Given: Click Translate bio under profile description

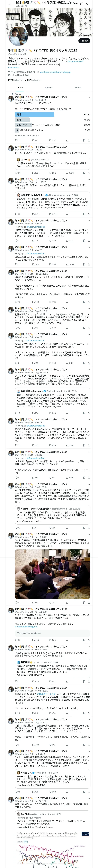Looking at the screenshot, I should click(14, 67).
